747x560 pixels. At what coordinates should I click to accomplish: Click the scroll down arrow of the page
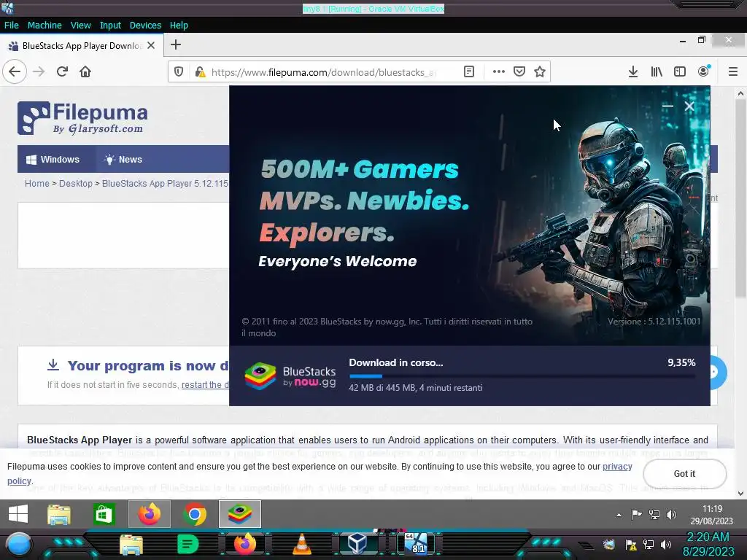click(740, 494)
